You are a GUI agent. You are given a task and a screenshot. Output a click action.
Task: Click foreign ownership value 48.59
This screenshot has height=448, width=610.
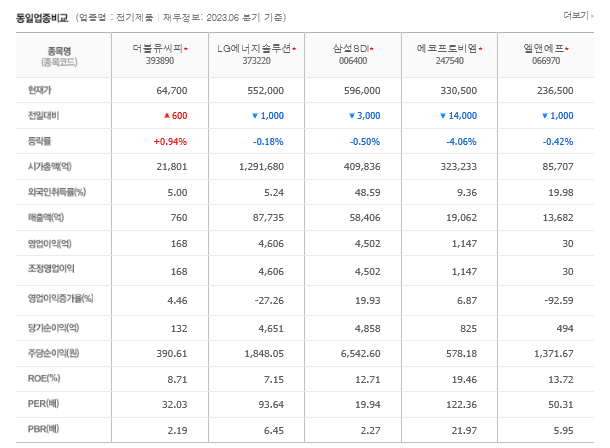click(x=368, y=192)
